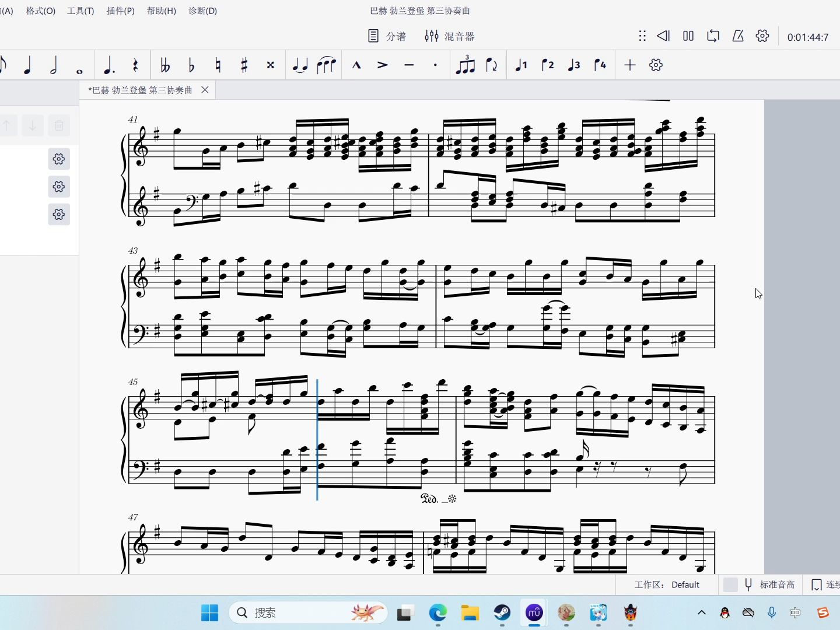This screenshot has width=840, height=630.
Task: Click the Ped. pedal marking in score
Action: click(x=429, y=499)
